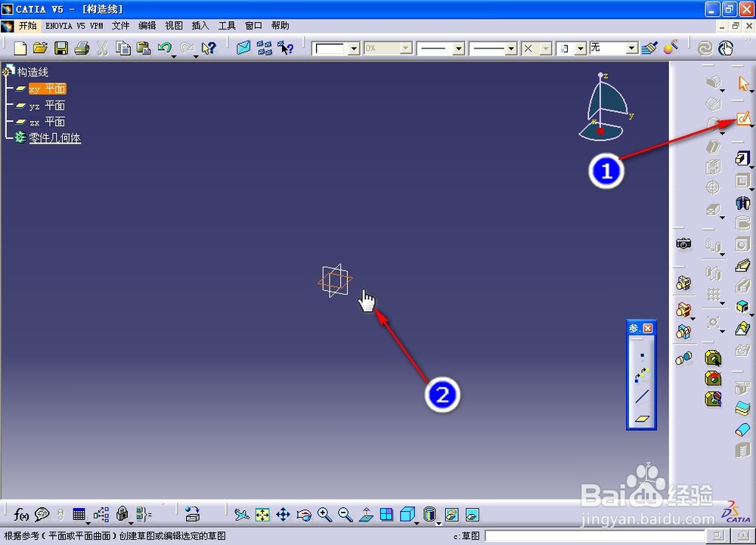Click the New document icon

20,48
